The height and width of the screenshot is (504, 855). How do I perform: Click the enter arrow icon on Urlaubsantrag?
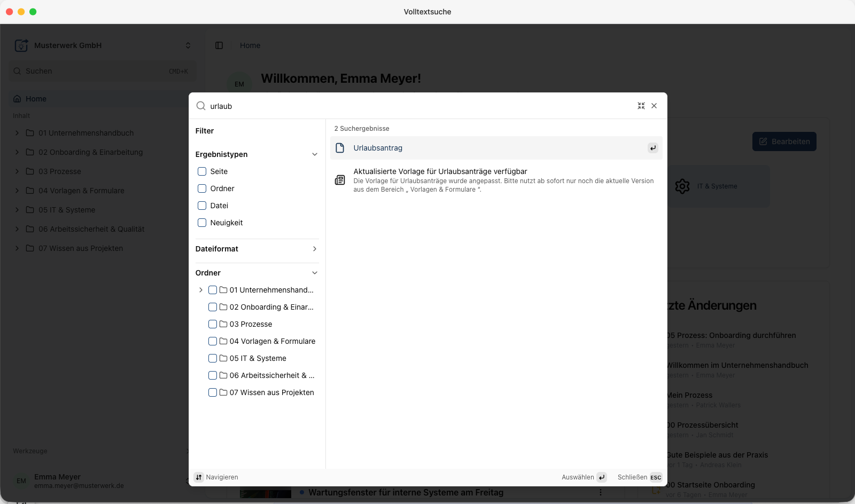(x=653, y=148)
